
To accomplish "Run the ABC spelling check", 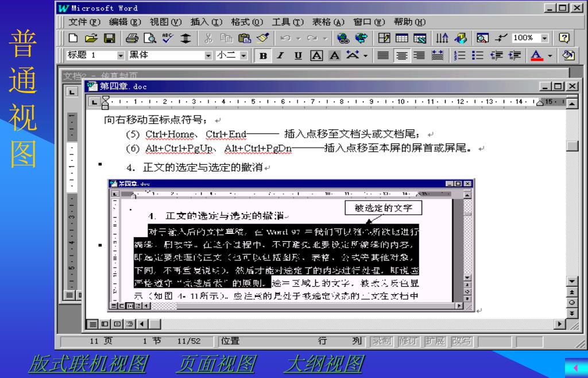I will tap(168, 38).
